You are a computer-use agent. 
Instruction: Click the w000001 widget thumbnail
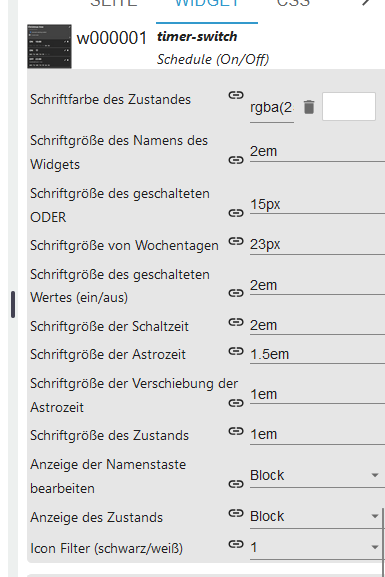coord(49,46)
